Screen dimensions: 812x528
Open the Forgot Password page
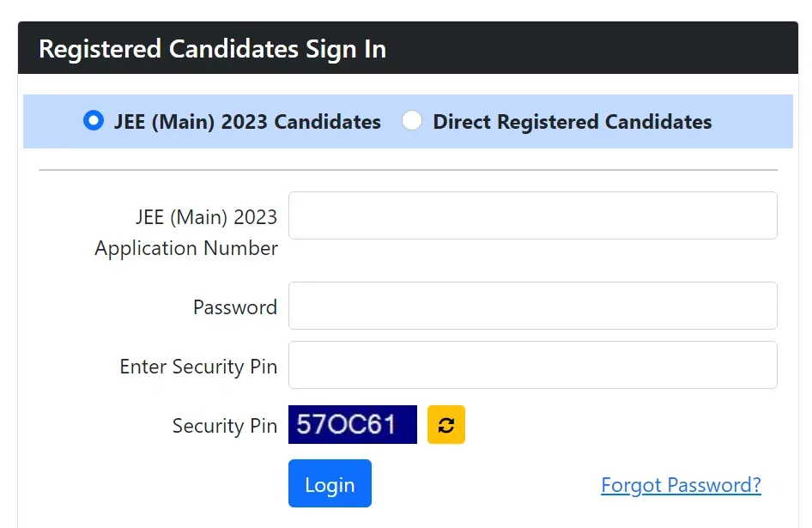(680, 485)
